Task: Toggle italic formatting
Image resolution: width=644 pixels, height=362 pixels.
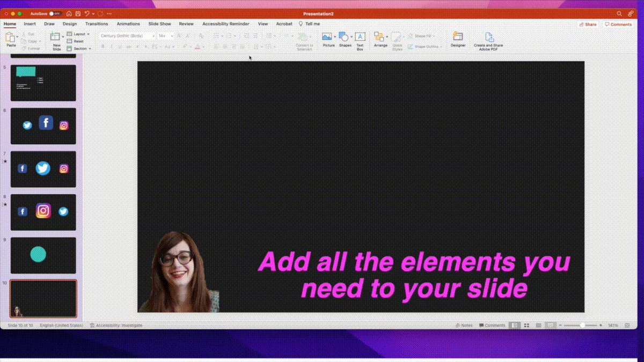Action: 112,47
